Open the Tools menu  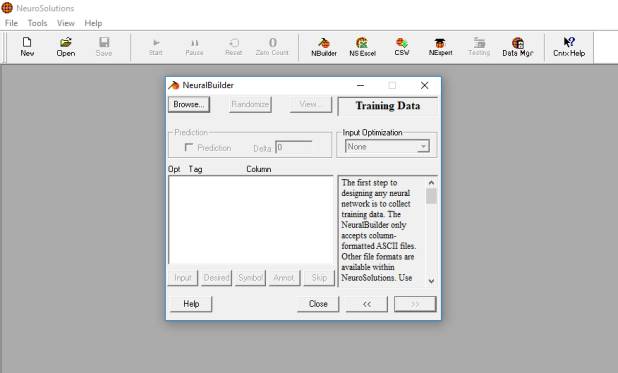37,23
